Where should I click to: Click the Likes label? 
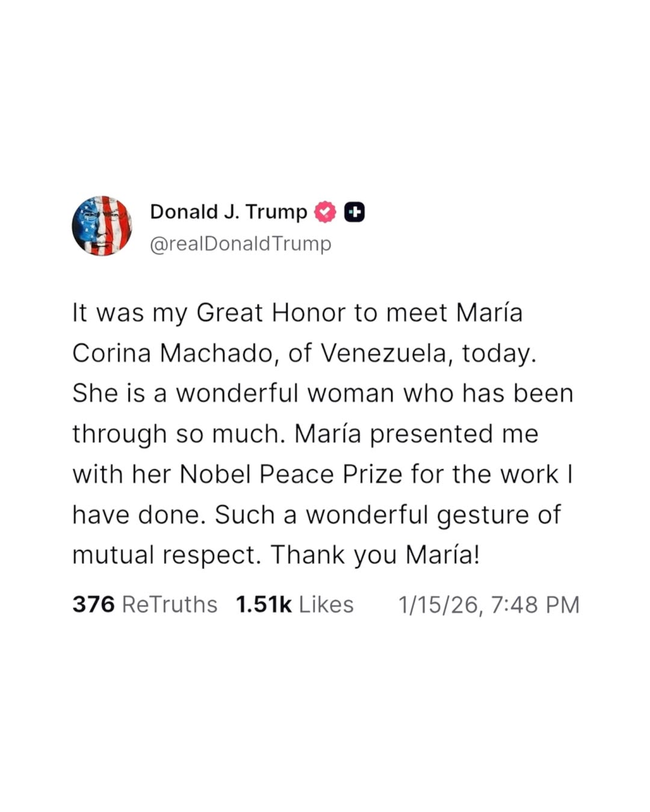pos(326,604)
